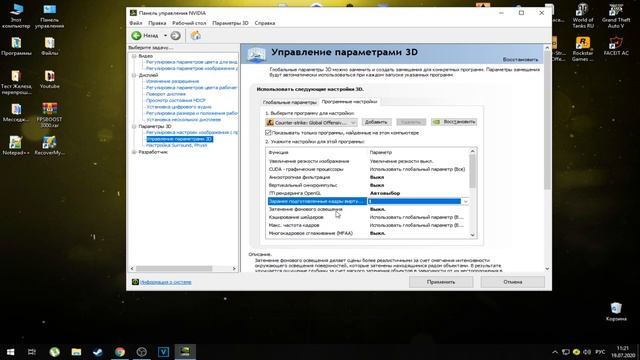The image size is (640, 360).
Task: Open File Explorer from the taskbar
Action: tap(76, 351)
